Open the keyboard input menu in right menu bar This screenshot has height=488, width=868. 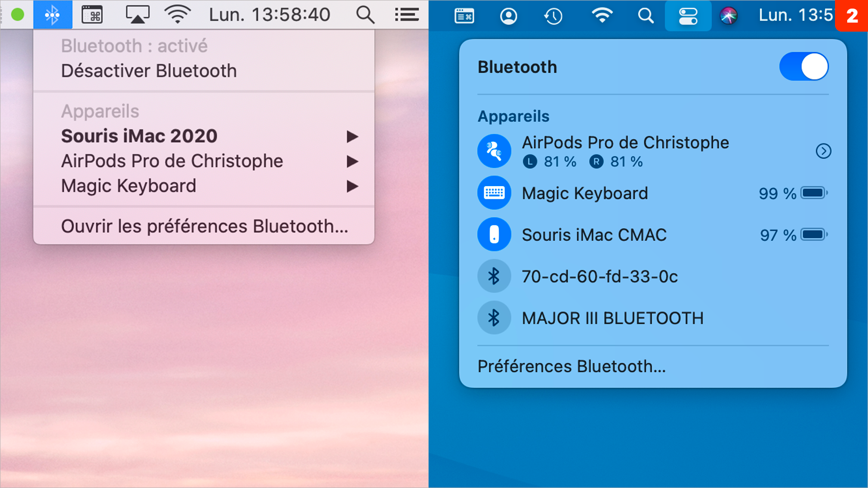tap(464, 16)
